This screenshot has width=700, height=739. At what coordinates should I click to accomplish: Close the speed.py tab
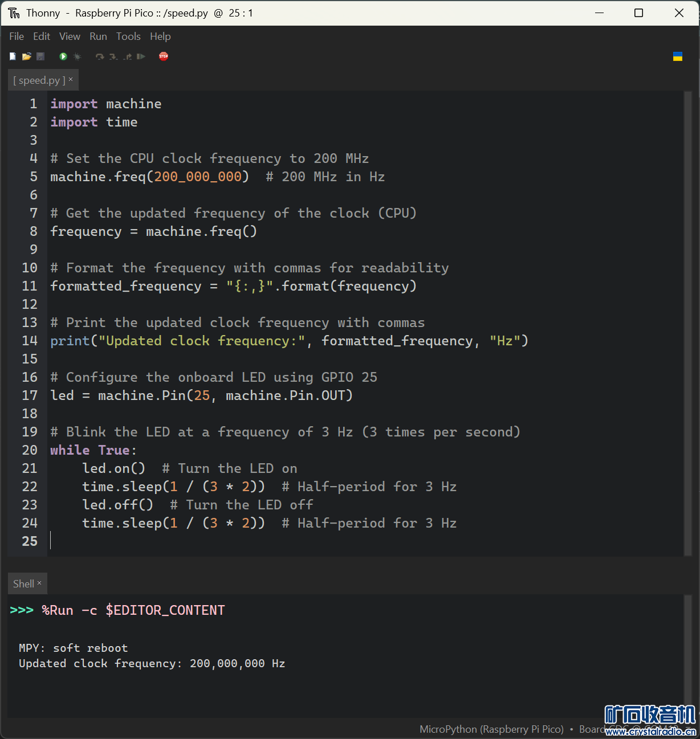point(71,79)
